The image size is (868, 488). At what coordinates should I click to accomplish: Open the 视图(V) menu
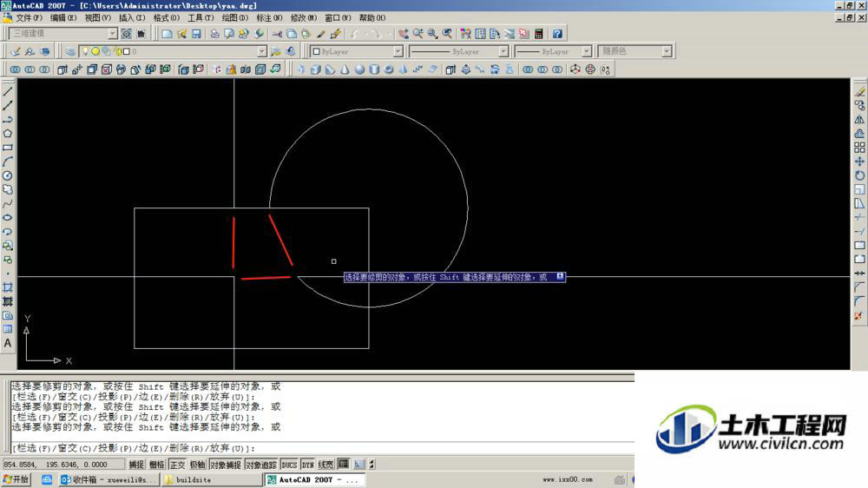(x=97, y=17)
